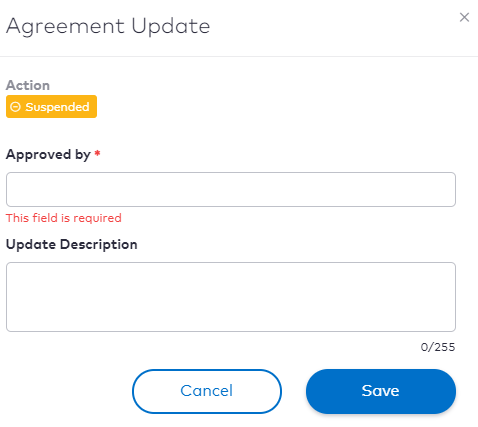Click the Update Description label
478x427 pixels.
click(72, 244)
